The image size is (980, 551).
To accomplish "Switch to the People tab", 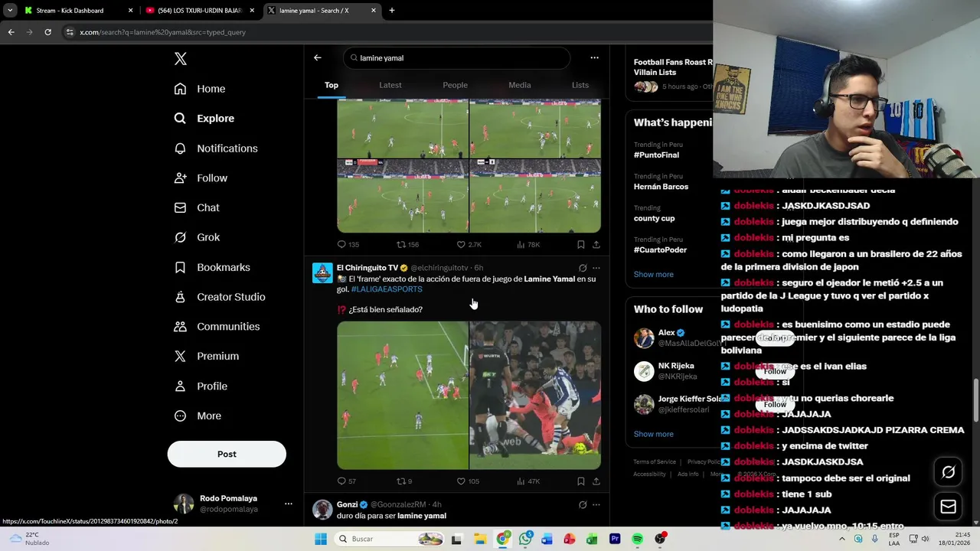I will pos(455,85).
